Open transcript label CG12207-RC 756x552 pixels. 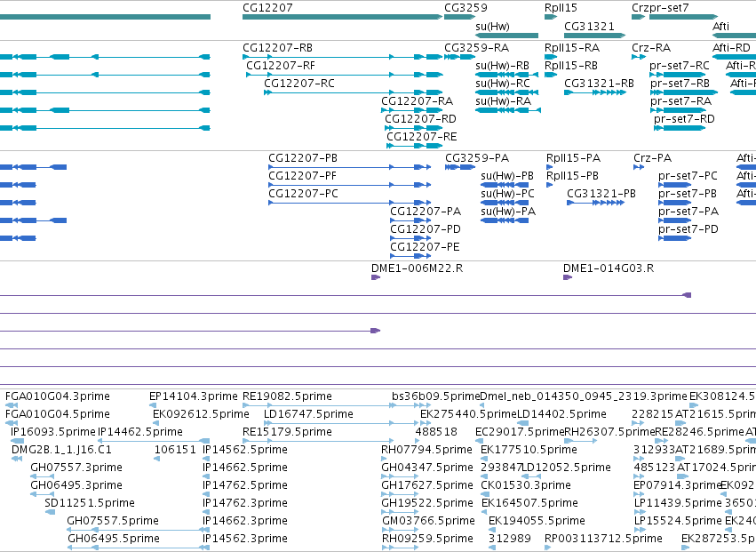tap(298, 84)
